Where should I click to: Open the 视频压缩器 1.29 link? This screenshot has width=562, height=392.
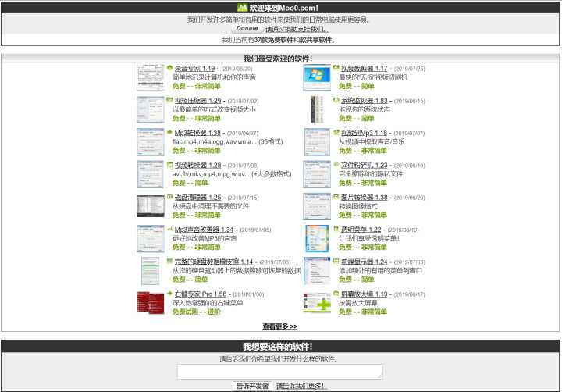point(197,101)
